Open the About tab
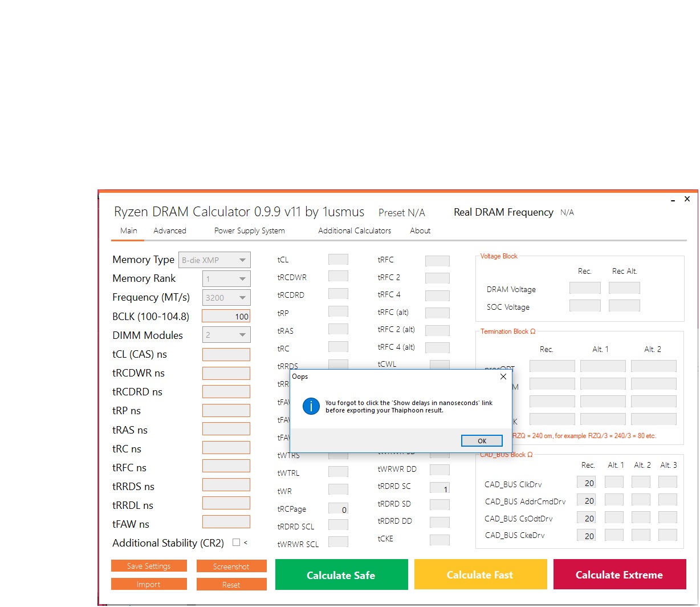The image size is (700, 607). pos(420,230)
